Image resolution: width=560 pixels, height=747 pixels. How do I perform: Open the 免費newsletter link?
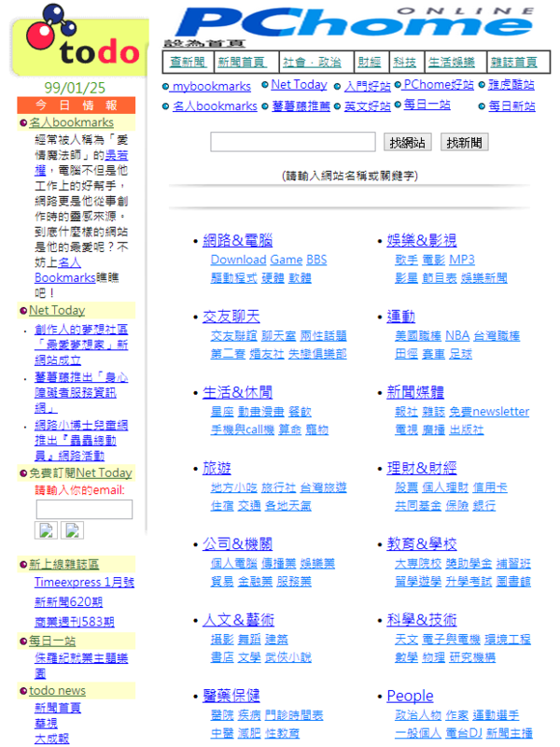pyautogui.click(x=489, y=412)
